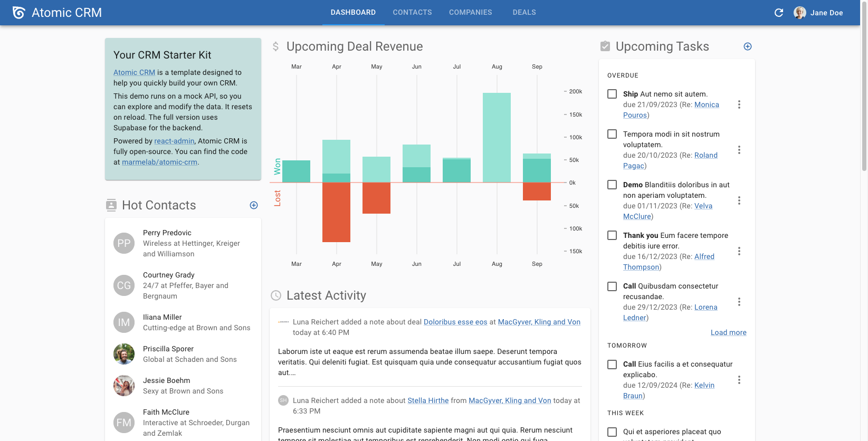Open the marmelab/atomic-crm link
This screenshot has height=441, width=868.
[x=159, y=162]
